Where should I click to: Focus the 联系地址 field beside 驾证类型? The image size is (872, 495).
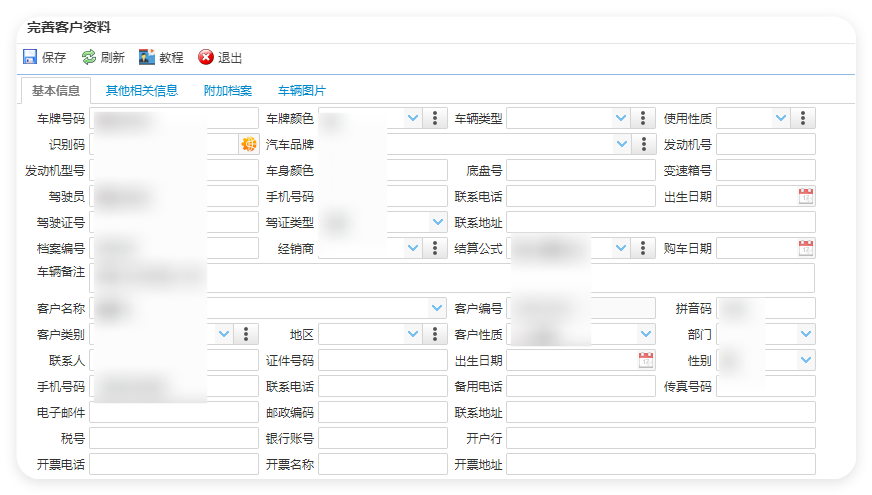point(661,222)
